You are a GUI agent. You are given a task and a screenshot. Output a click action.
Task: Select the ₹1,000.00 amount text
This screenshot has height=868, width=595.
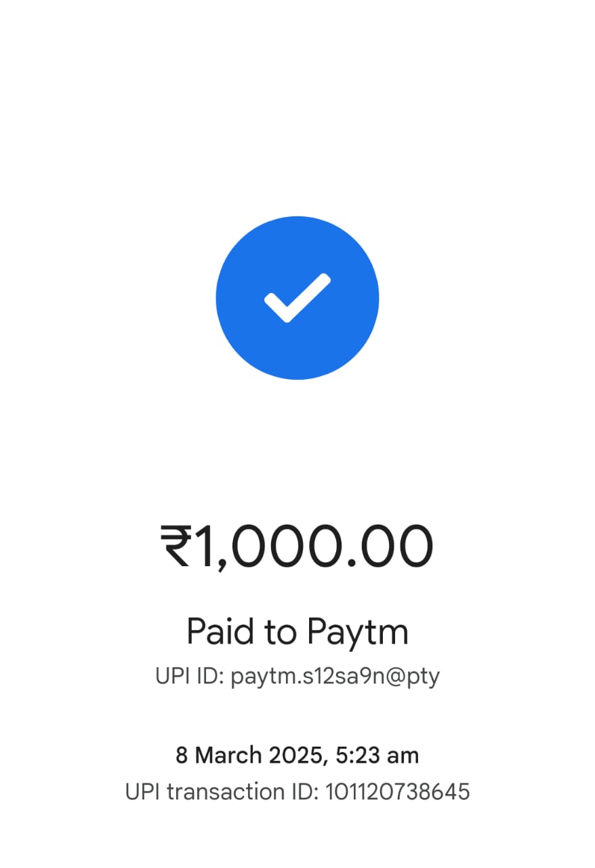click(297, 548)
